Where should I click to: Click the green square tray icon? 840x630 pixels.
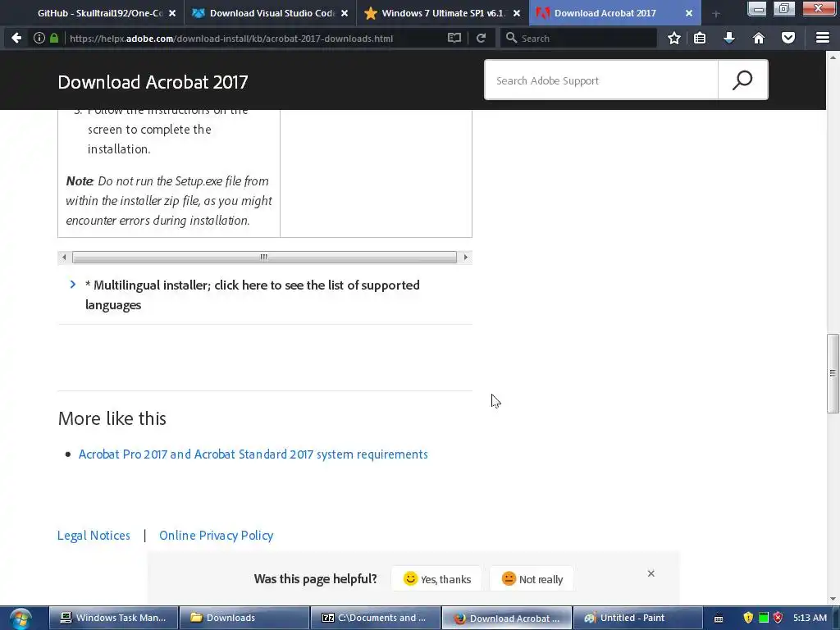tap(764, 618)
